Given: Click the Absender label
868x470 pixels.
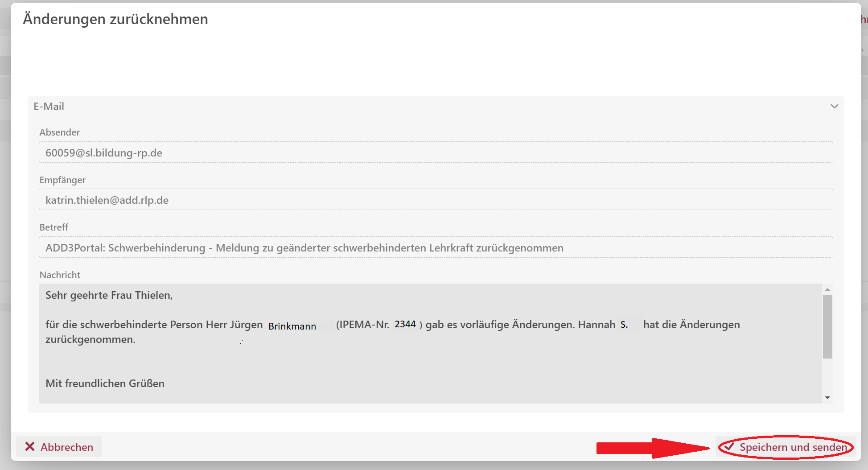Looking at the screenshot, I should click(x=60, y=132).
